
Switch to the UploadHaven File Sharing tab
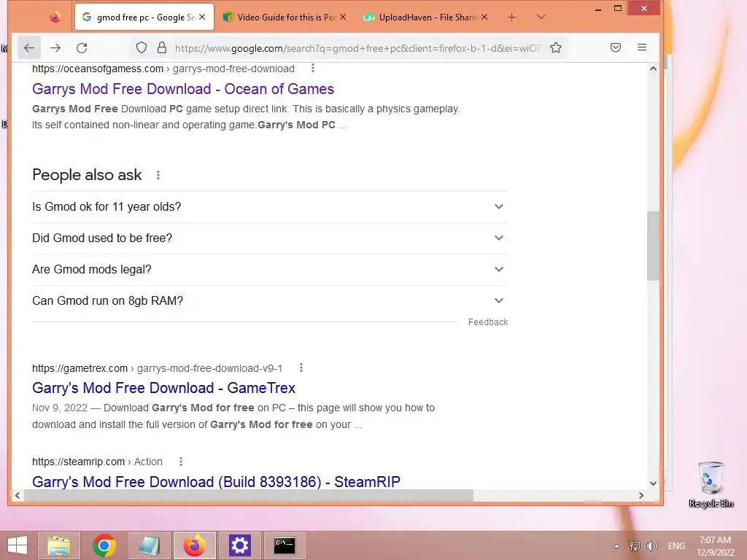426,17
